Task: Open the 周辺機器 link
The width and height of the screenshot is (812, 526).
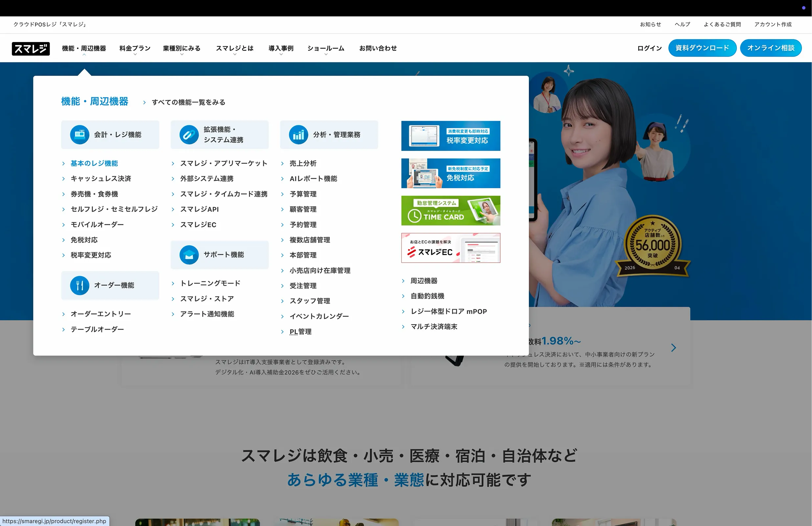Action: coord(424,281)
